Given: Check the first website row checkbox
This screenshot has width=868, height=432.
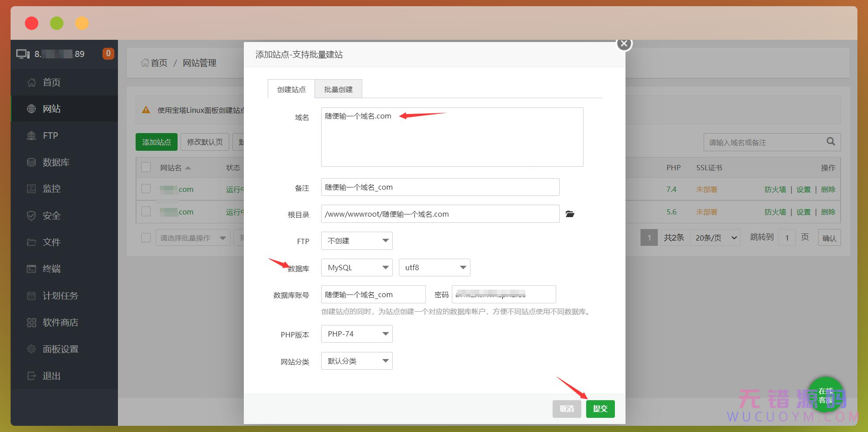Looking at the screenshot, I should pyautogui.click(x=146, y=189).
